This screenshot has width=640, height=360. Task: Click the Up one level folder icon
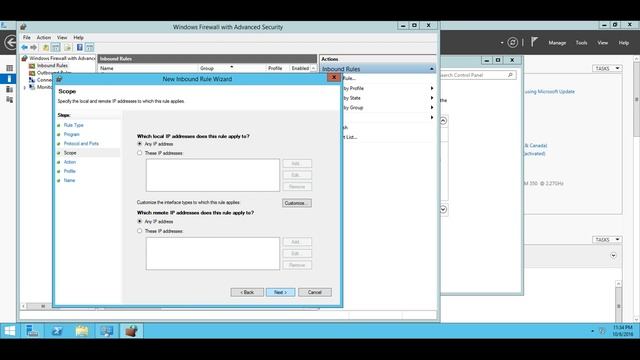[46, 47]
